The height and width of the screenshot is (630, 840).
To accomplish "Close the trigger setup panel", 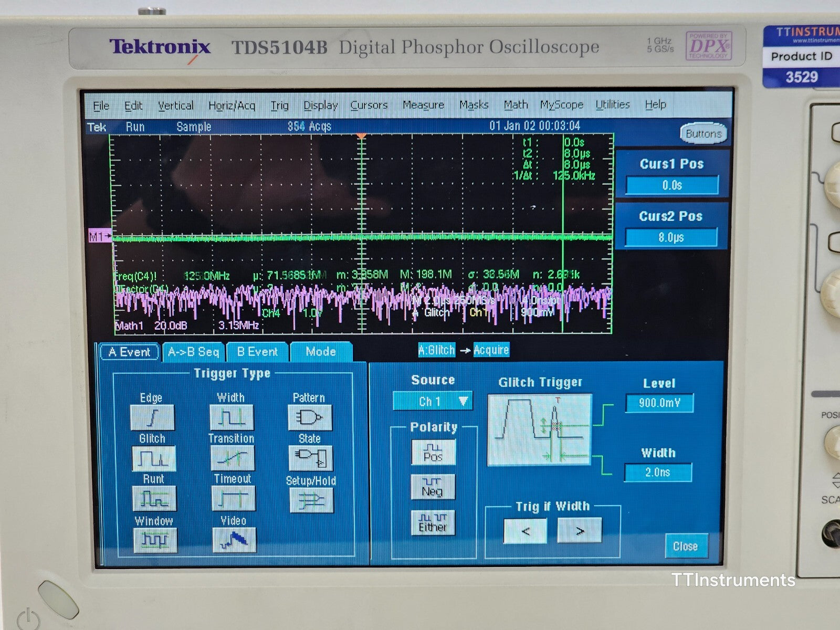I will [x=686, y=546].
